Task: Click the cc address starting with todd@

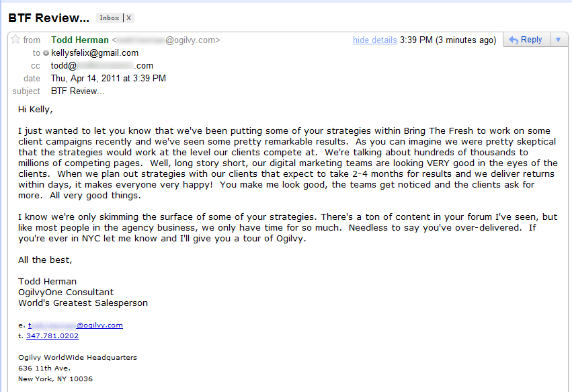Action: 102,66
